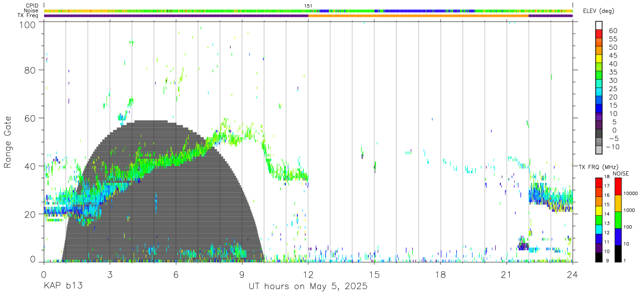Click the 18 tick on TX FRQ scale
Image resolution: width=644 pixels, height=297 pixels.
point(607,177)
